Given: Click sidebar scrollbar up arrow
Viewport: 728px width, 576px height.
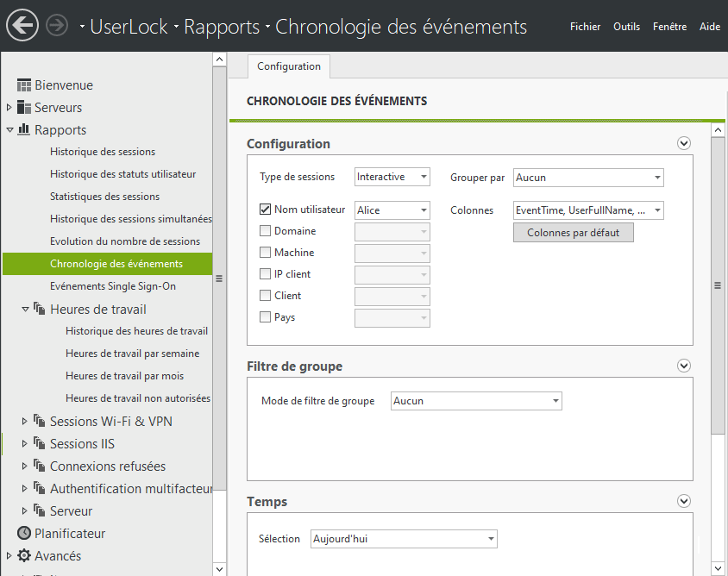Looking at the screenshot, I should [x=220, y=59].
